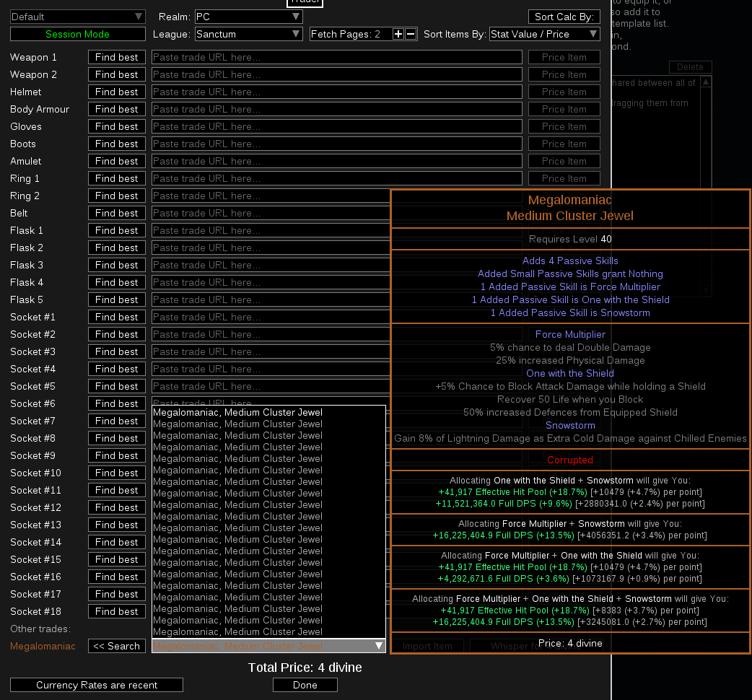Click Find best for Flask 5
Image resolution: width=752 pixels, height=700 pixels.
[116, 299]
